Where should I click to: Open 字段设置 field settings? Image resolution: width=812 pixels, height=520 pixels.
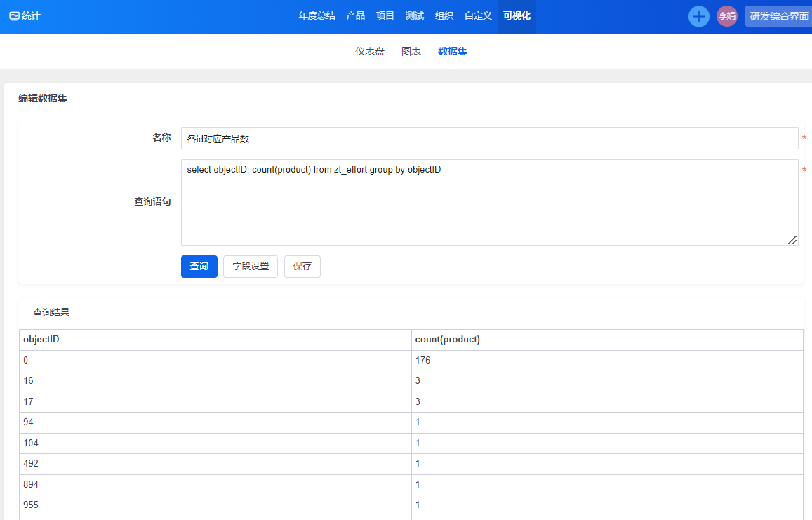pyautogui.click(x=251, y=267)
